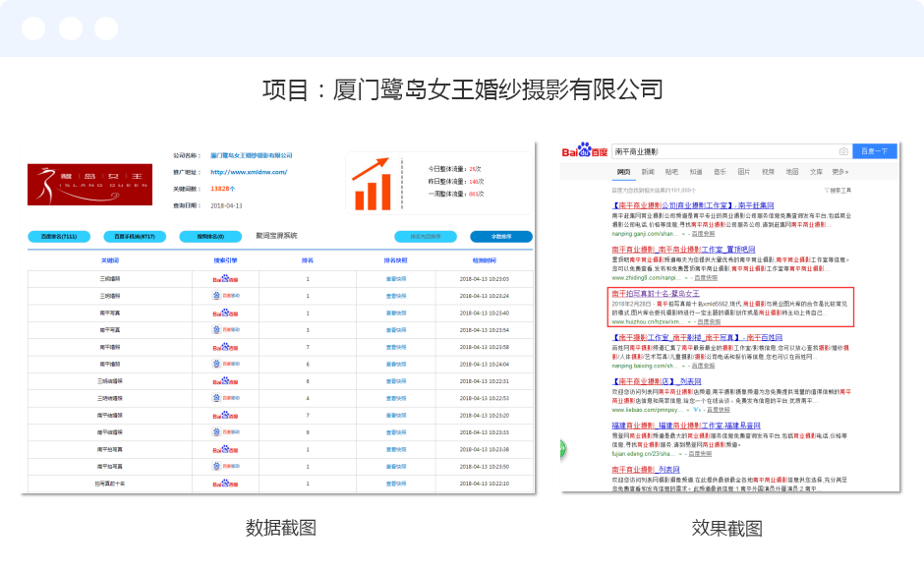Open the www.xmldnw.com promotion link
This screenshot has width=924, height=570.
(x=249, y=172)
